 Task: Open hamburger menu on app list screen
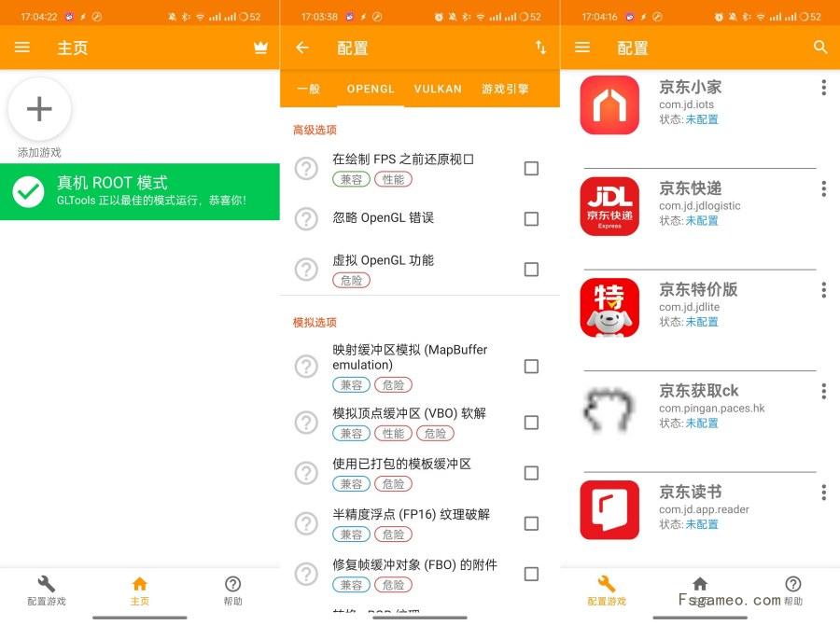(582, 48)
